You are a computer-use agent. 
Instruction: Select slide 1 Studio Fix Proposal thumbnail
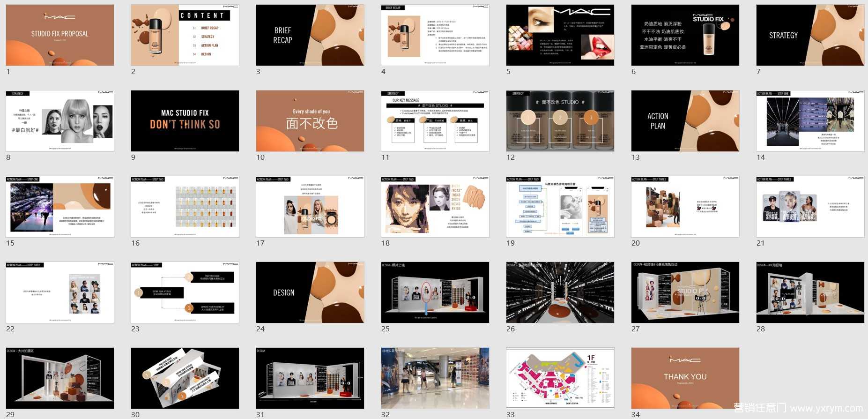tap(60, 35)
